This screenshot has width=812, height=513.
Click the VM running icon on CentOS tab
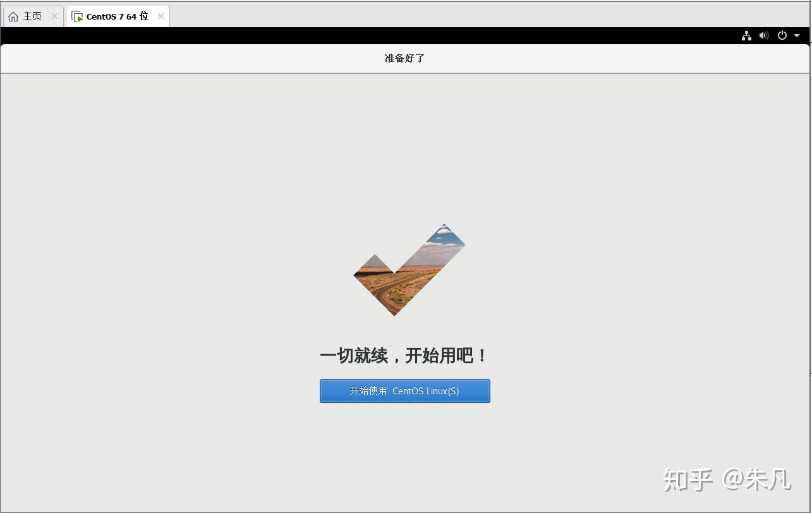pos(77,16)
